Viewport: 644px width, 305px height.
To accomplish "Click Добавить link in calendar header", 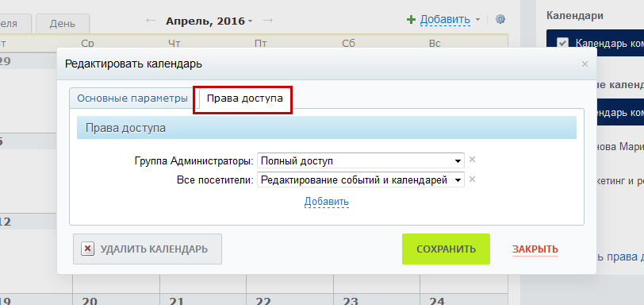I will 445,19.
